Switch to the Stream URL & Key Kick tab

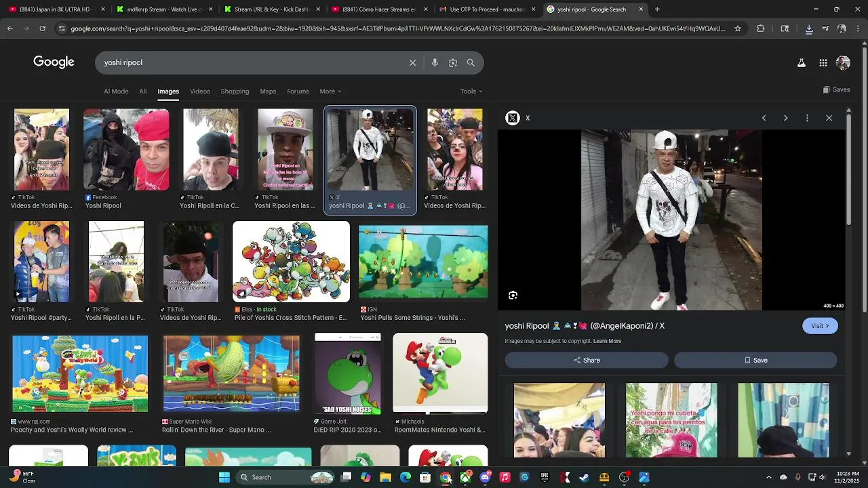tap(272, 9)
